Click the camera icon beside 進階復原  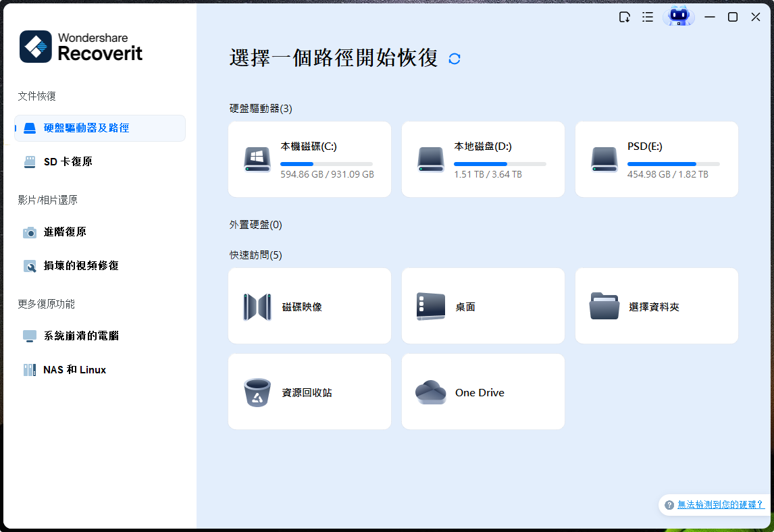(30, 232)
